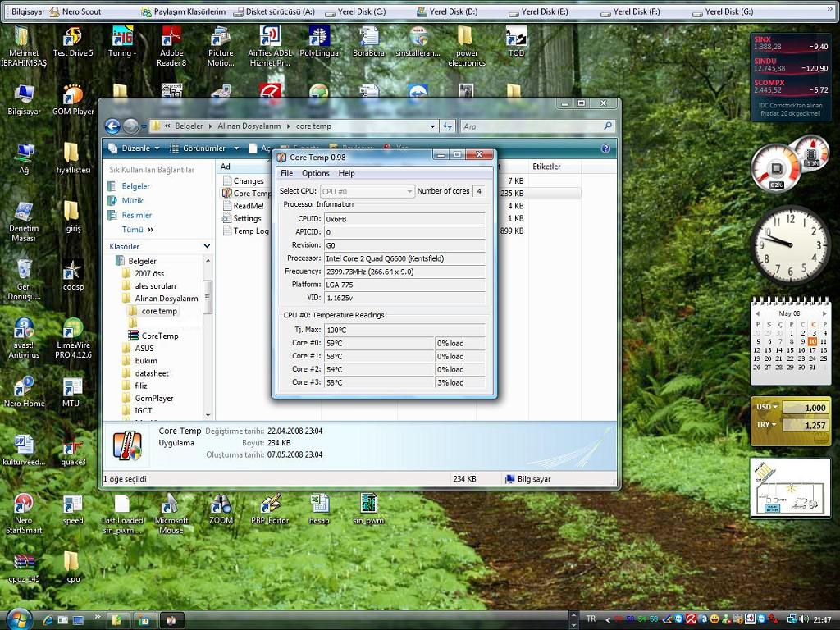Open the Explorer help icon
Screen dimensions: 840x630
click(605, 148)
